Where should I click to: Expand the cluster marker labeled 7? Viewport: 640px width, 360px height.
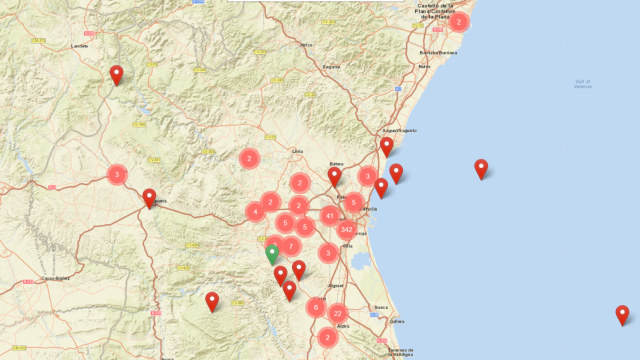291,246
